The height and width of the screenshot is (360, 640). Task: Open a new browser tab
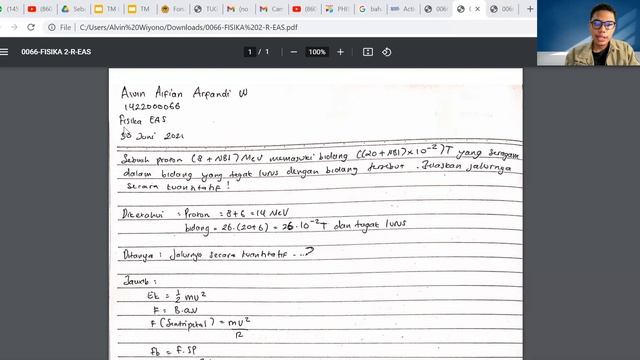[530, 9]
